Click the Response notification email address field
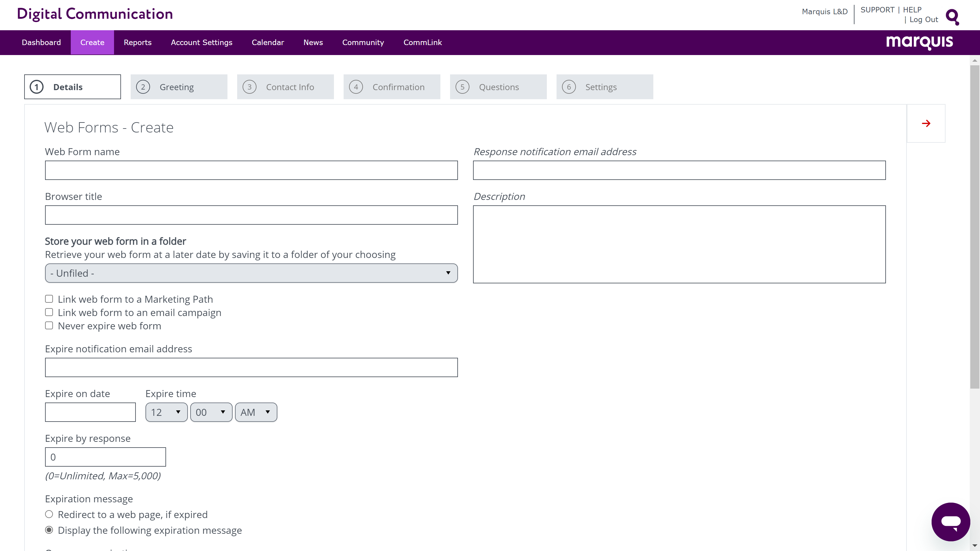This screenshot has height=551, width=980. (679, 170)
